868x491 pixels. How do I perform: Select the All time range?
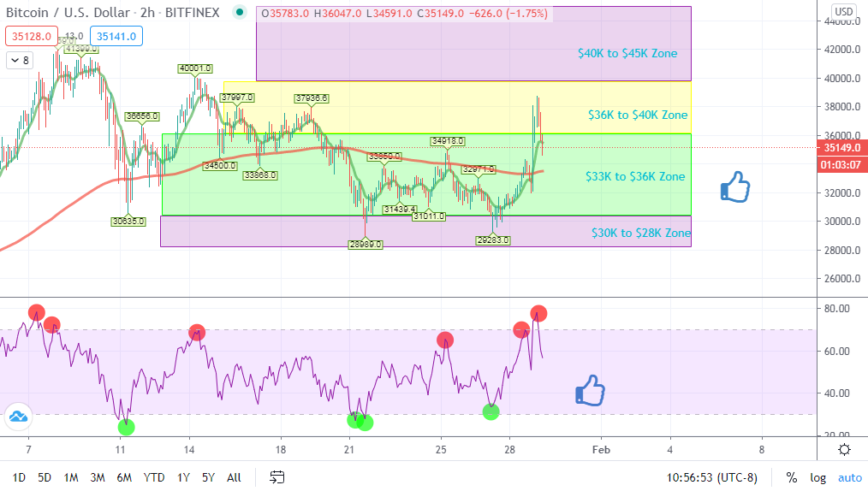coord(234,477)
